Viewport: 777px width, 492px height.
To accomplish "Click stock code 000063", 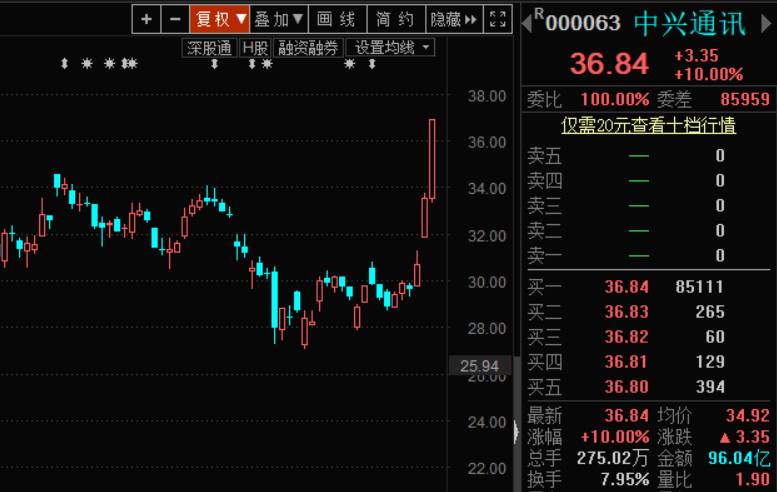I will (x=583, y=23).
